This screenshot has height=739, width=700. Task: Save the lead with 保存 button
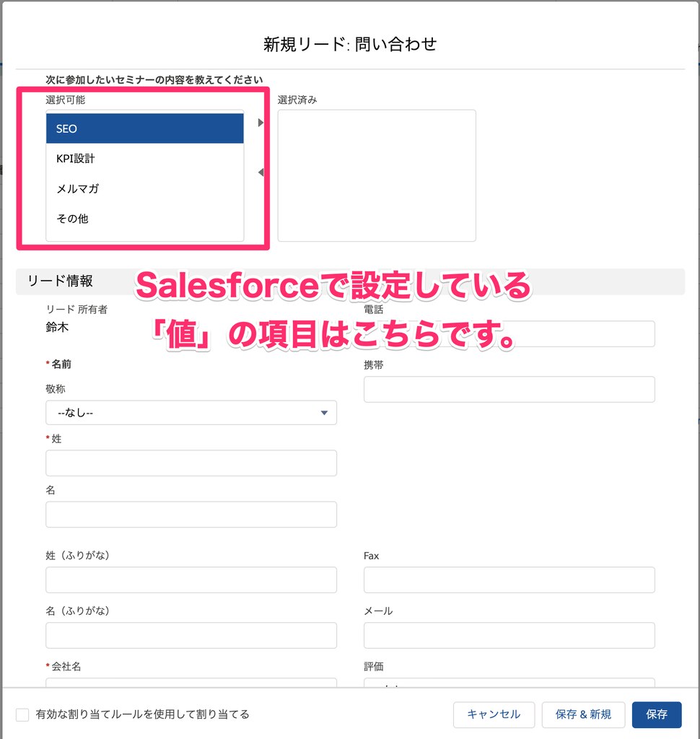(x=656, y=714)
